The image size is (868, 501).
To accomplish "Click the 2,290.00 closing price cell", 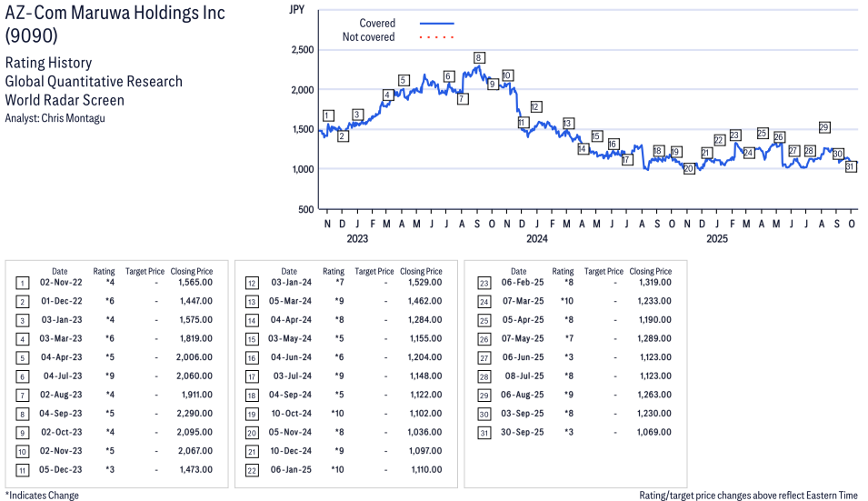I will click(x=195, y=414).
